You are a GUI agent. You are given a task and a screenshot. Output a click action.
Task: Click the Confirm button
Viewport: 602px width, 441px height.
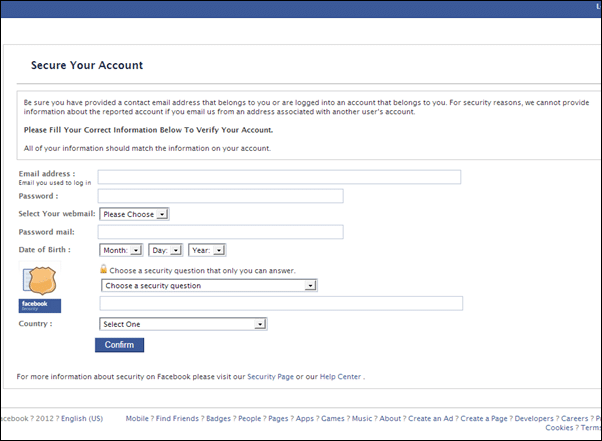pos(119,345)
